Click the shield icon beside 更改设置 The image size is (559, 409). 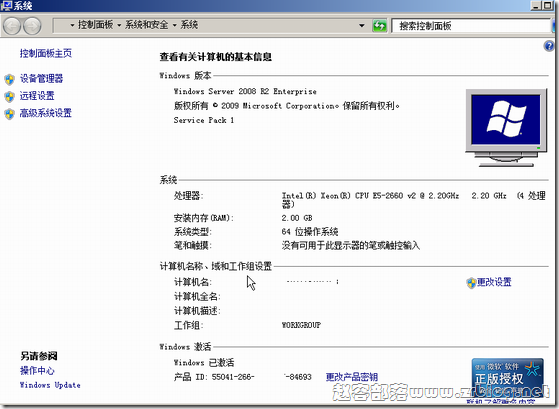click(x=471, y=283)
